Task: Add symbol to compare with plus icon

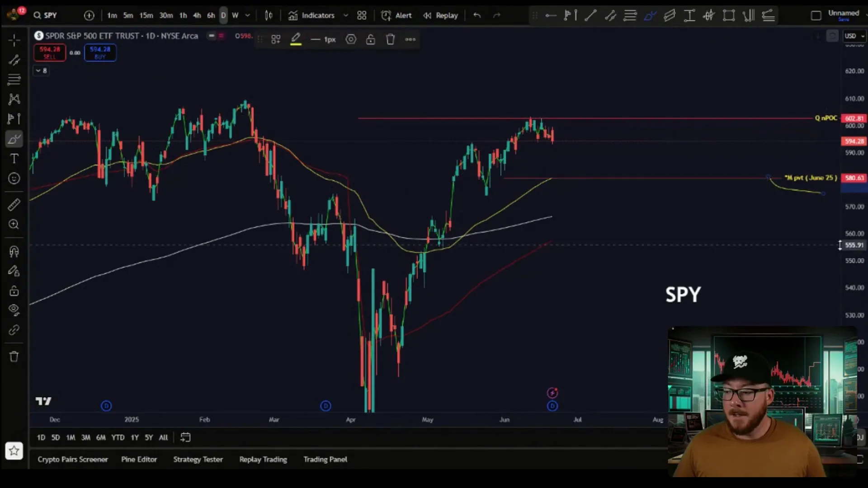Action: point(89,15)
